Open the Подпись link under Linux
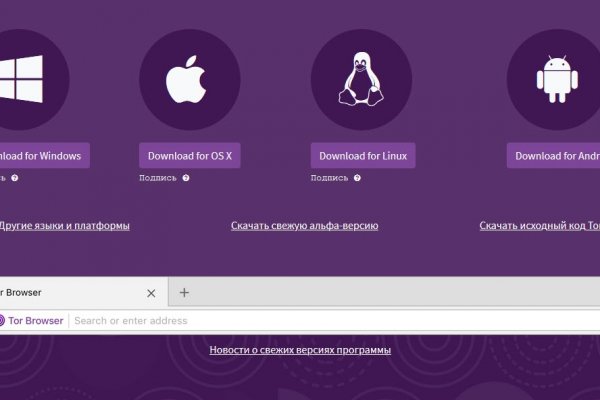600x400 pixels. (330, 178)
